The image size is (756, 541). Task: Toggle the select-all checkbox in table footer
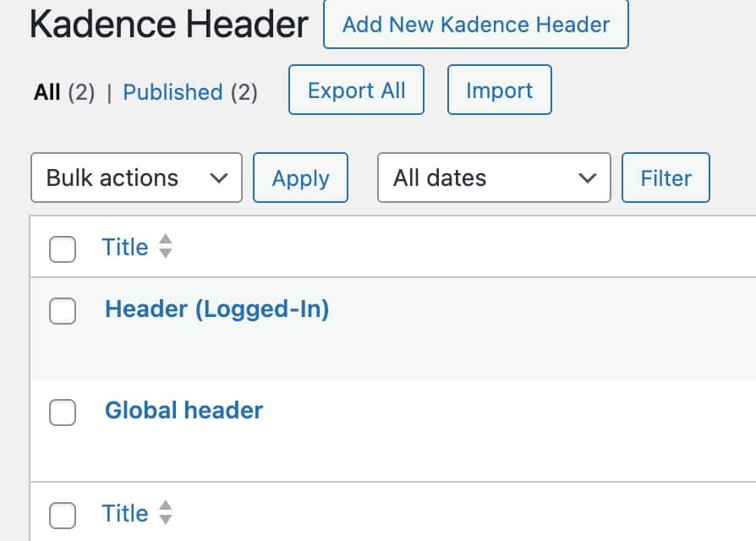(x=63, y=515)
